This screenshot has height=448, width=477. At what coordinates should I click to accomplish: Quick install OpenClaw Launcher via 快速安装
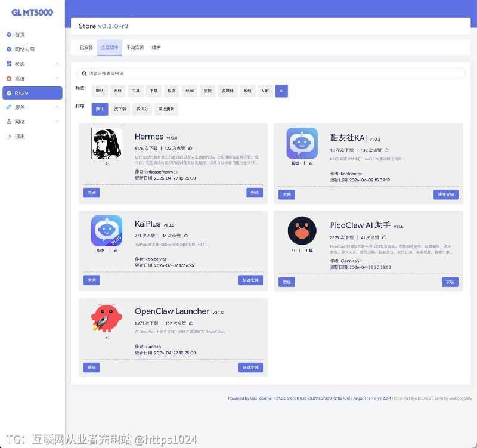pos(250,367)
